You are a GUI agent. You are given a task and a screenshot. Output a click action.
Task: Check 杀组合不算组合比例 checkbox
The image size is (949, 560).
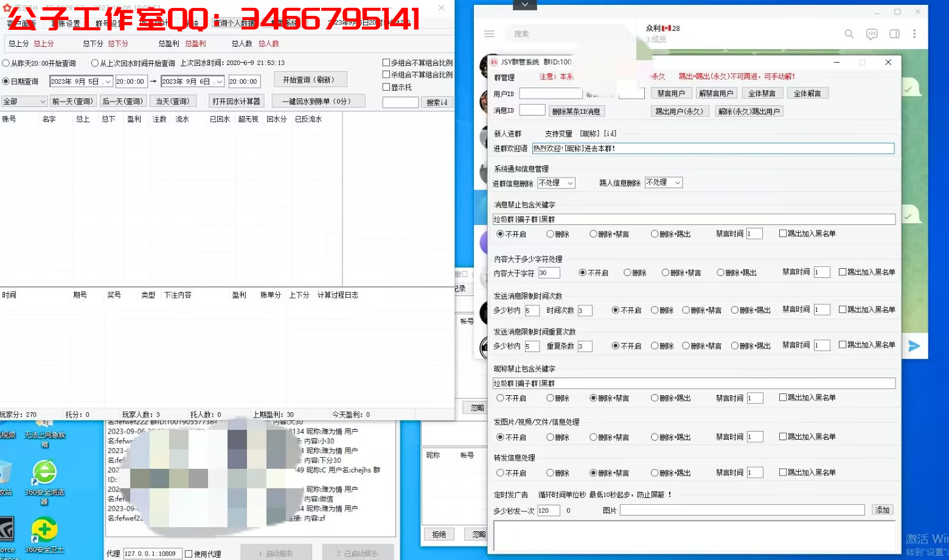[386, 75]
